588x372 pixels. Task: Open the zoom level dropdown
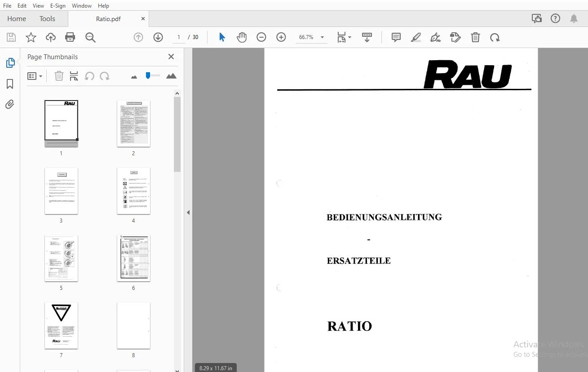[322, 37]
